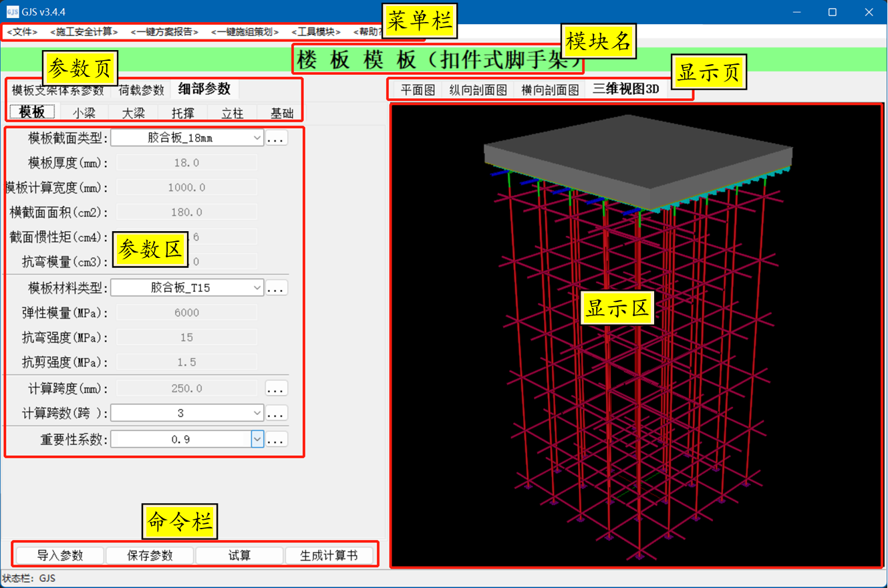Image resolution: width=888 pixels, height=588 pixels.
Task: Click the 3D scaffold model view
Action: click(636, 335)
